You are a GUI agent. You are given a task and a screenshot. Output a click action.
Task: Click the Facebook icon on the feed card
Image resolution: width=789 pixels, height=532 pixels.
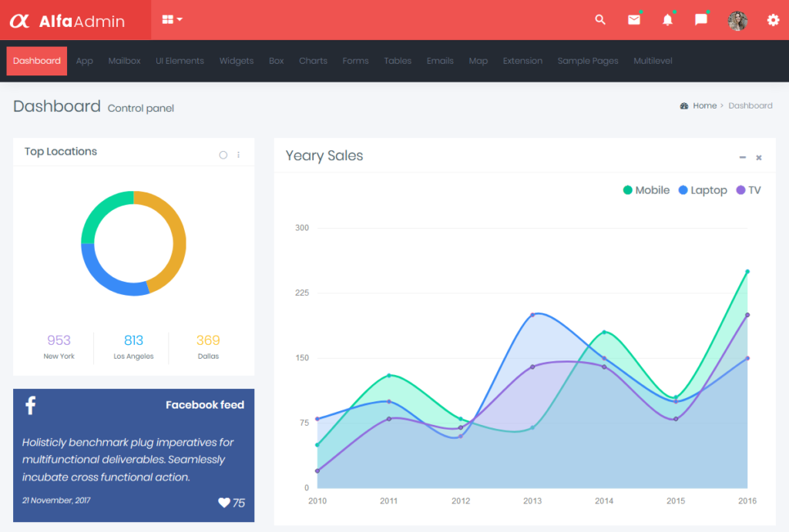[31, 404]
